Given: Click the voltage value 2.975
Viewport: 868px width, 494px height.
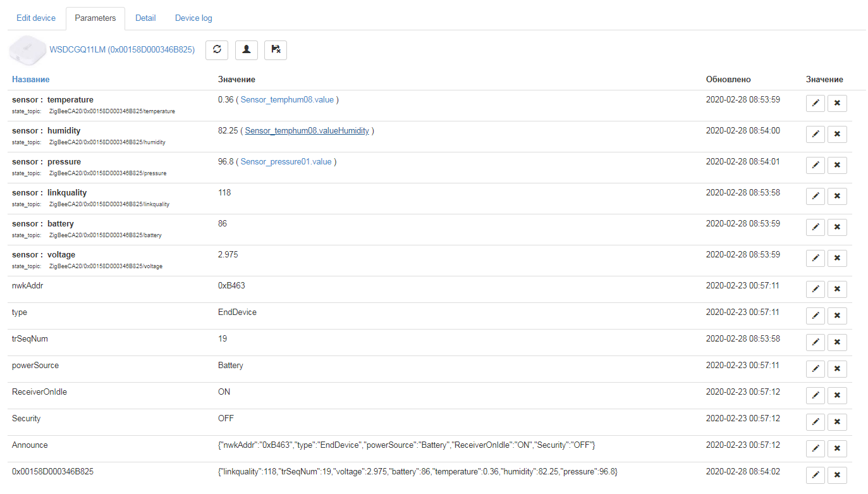Looking at the screenshot, I should click(228, 255).
